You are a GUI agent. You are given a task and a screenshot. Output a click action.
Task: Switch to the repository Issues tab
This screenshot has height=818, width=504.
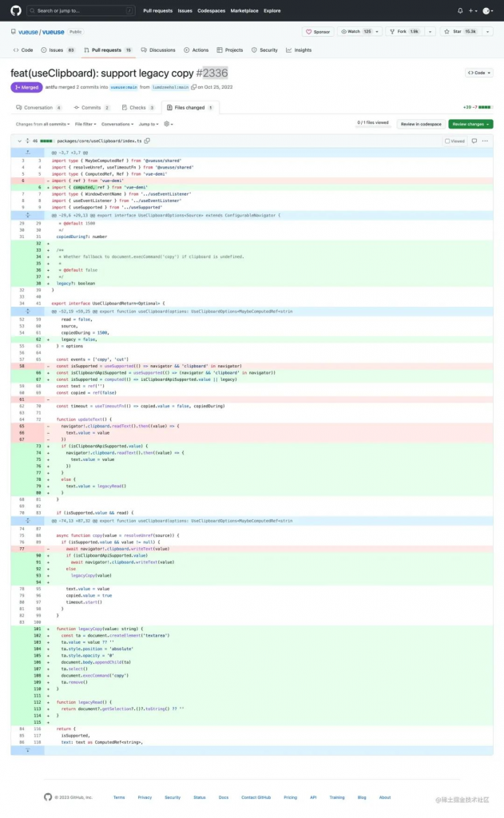click(x=58, y=50)
